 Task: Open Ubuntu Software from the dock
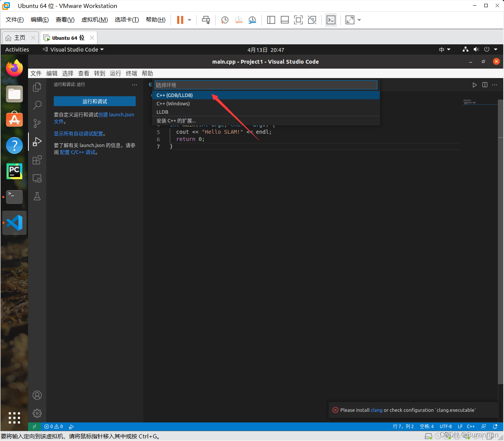click(x=14, y=120)
